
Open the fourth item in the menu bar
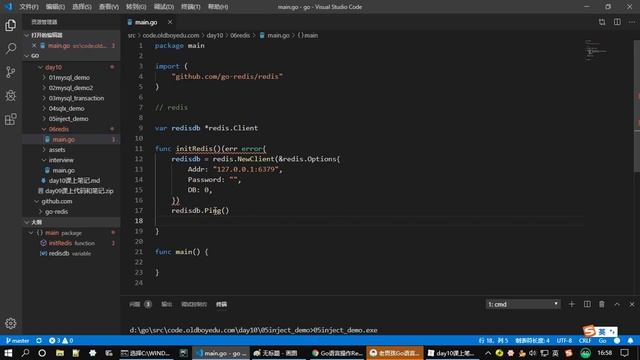tap(109, 7)
